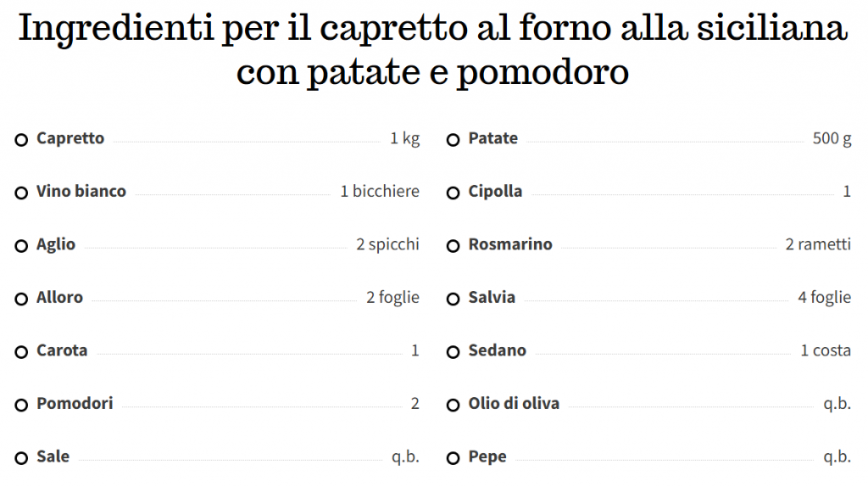Viewport: 868px width, 487px height.
Task: Click the Olio di oliva label
Action: tap(514, 403)
